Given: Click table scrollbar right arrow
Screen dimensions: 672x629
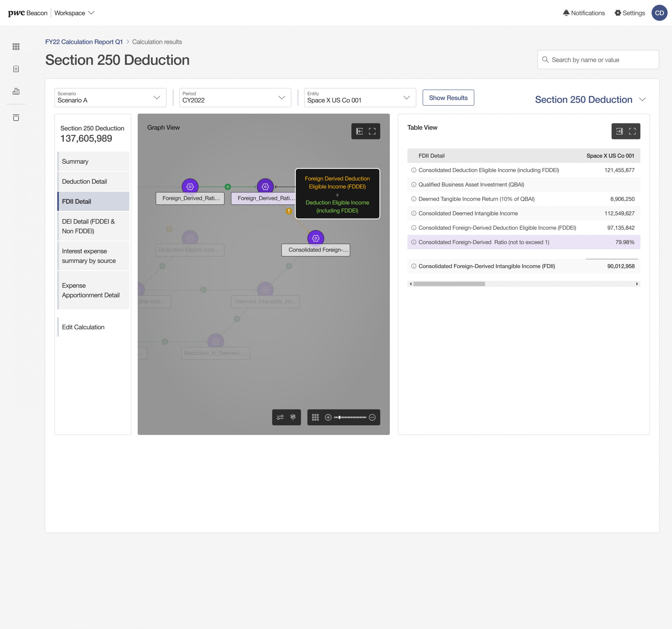Looking at the screenshot, I should pyautogui.click(x=637, y=284).
